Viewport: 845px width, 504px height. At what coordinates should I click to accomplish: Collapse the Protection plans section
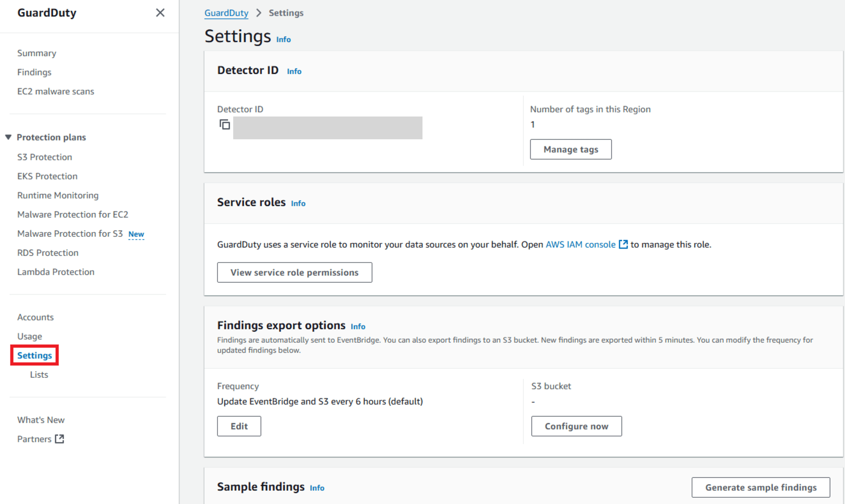pos(8,137)
